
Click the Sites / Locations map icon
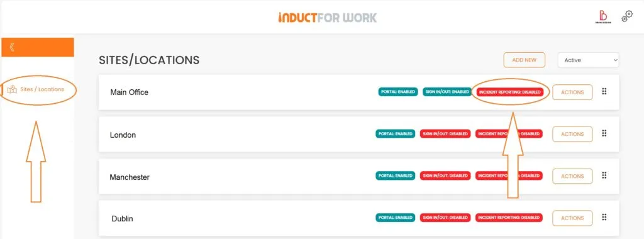click(13, 89)
